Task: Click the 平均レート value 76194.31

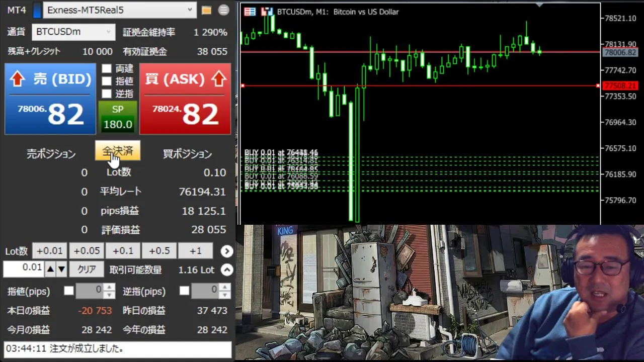Action: [x=202, y=192]
